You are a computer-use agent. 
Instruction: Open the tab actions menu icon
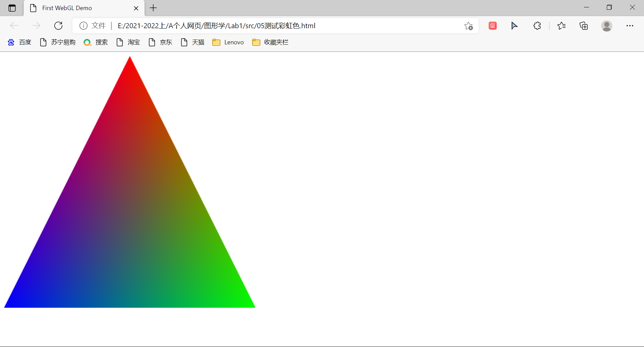12,8
